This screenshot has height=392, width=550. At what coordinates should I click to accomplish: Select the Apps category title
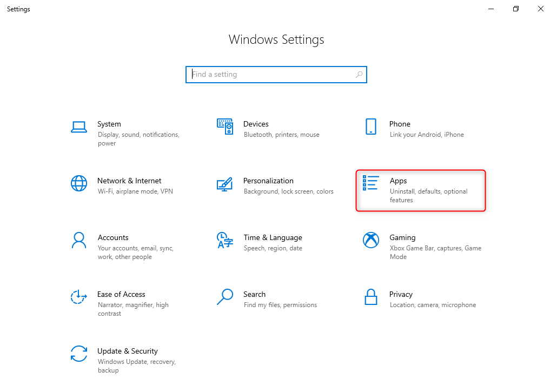tap(399, 181)
